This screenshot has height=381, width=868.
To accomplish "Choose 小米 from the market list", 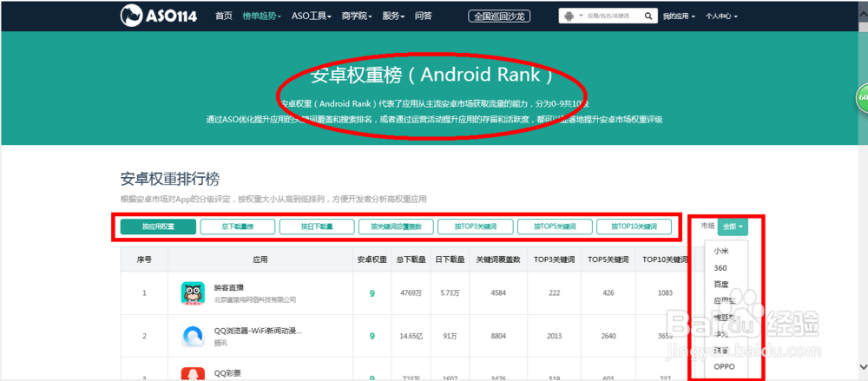I will tap(720, 251).
